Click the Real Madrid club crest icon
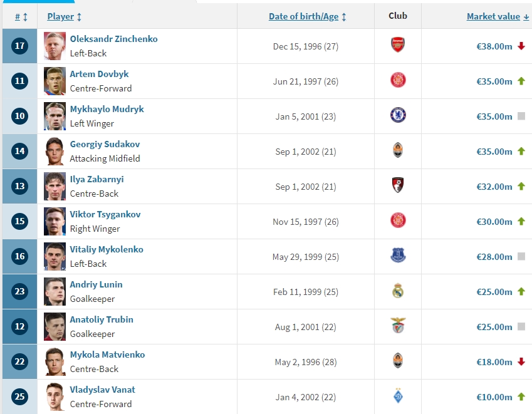532x414 pixels. (398, 291)
